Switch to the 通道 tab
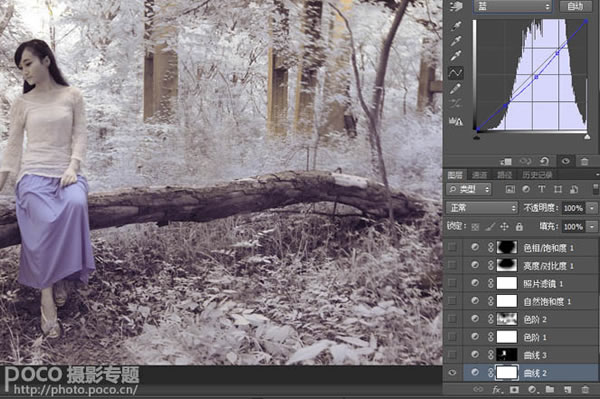 coord(479,175)
